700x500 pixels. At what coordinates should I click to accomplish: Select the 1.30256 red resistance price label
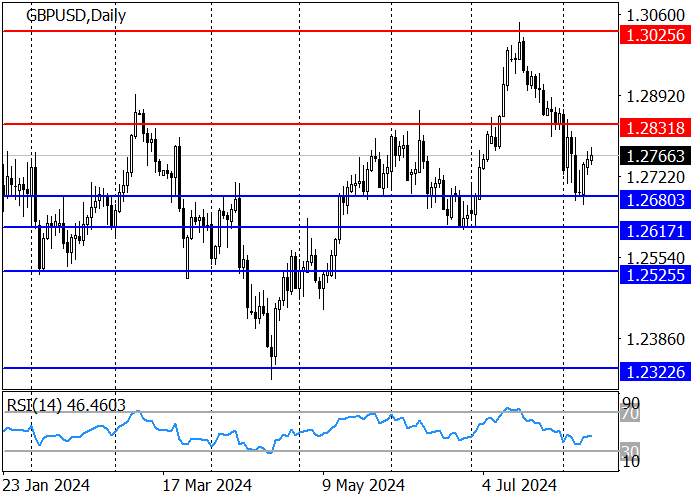tap(655, 35)
